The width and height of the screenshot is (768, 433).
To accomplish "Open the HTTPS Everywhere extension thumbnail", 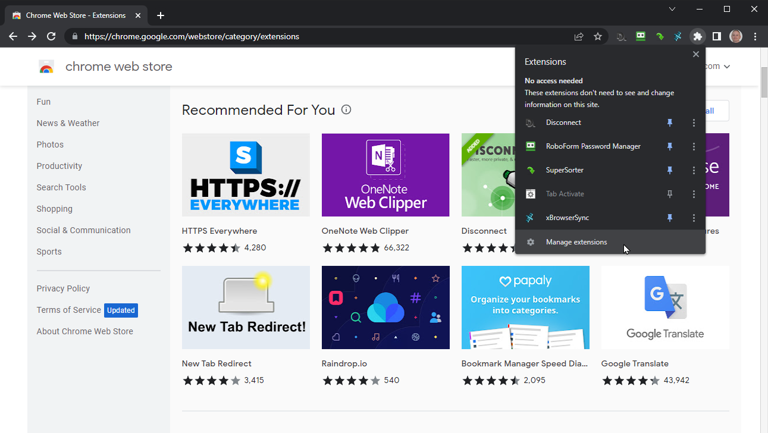I will pyautogui.click(x=246, y=175).
